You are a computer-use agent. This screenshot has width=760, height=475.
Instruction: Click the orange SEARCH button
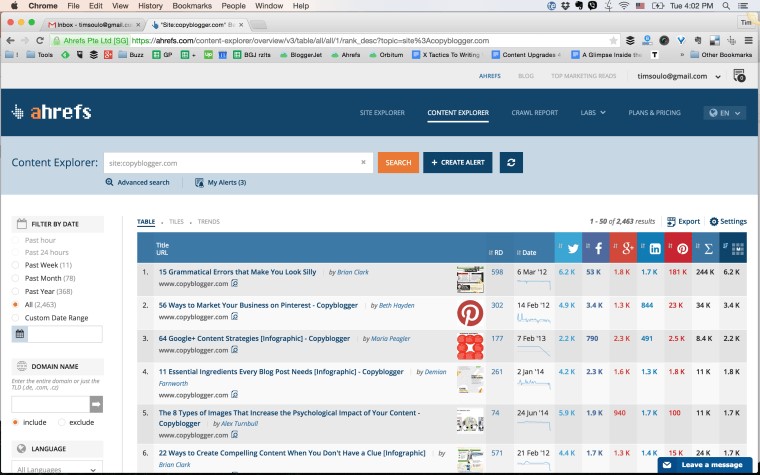[398, 162]
